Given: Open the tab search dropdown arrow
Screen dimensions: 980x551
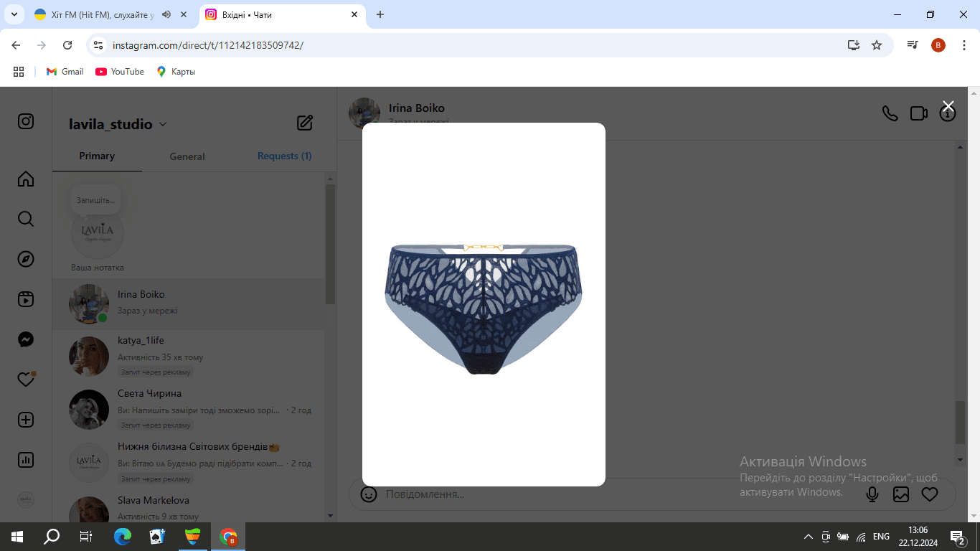Looking at the screenshot, I should pos(14,14).
